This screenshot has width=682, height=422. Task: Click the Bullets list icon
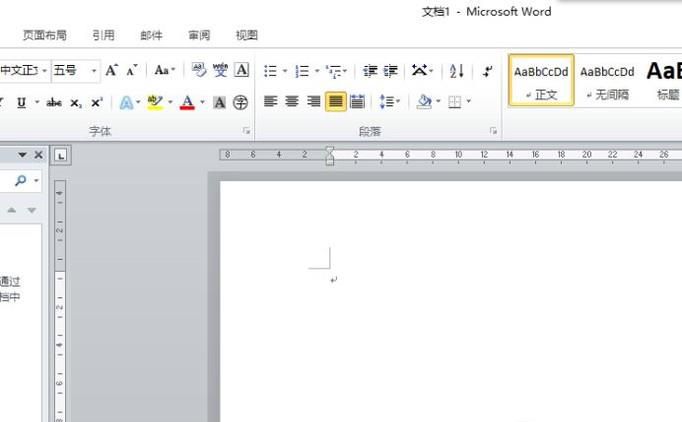(271, 71)
